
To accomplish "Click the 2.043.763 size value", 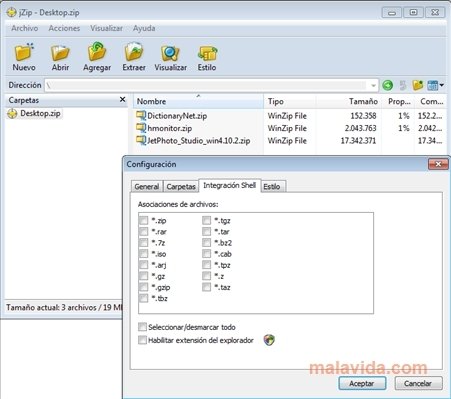I will pyautogui.click(x=360, y=128).
